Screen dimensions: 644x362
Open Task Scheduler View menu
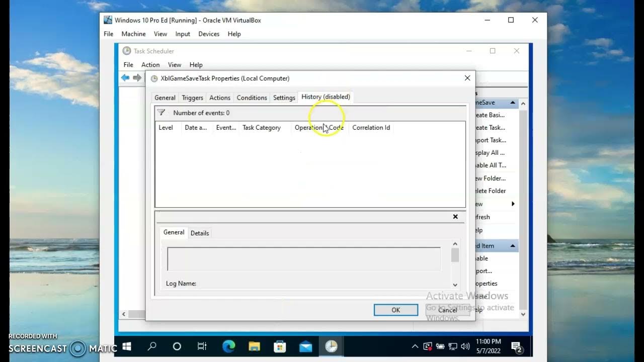click(175, 64)
